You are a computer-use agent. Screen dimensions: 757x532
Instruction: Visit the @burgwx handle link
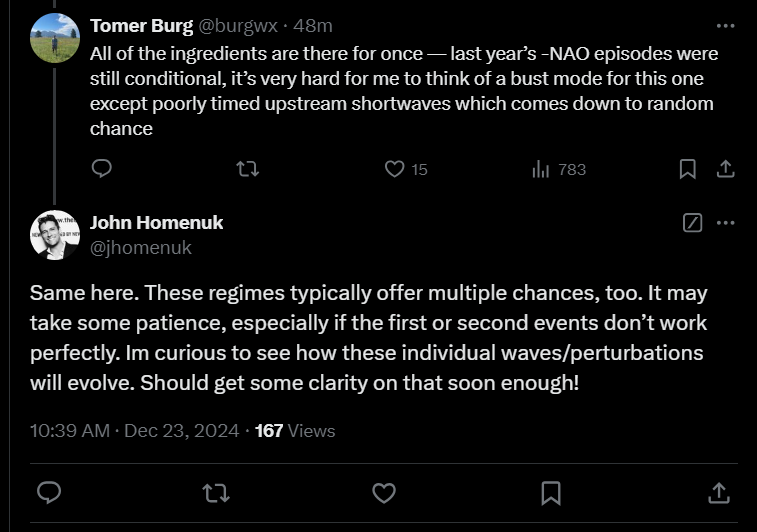click(x=238, y=26)
